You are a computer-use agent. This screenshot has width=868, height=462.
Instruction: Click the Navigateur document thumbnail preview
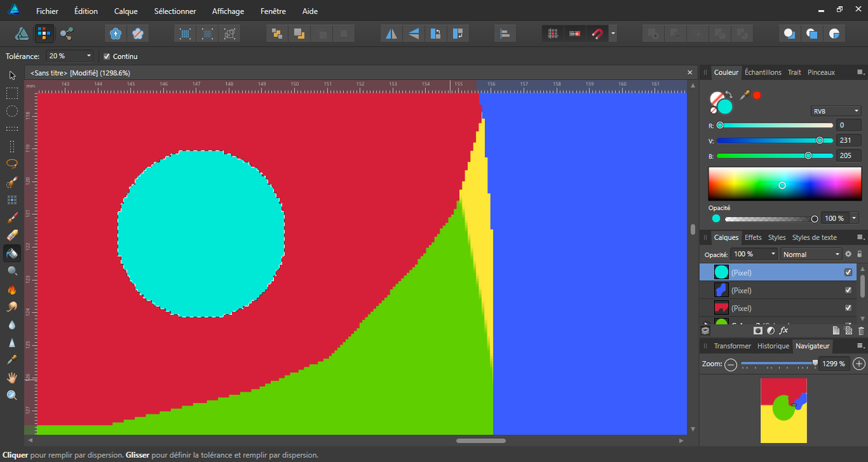coord(784,410)
